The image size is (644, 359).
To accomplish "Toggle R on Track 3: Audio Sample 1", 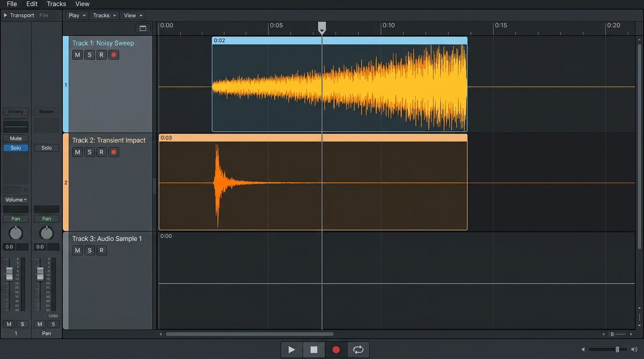I will click(102, 250).
